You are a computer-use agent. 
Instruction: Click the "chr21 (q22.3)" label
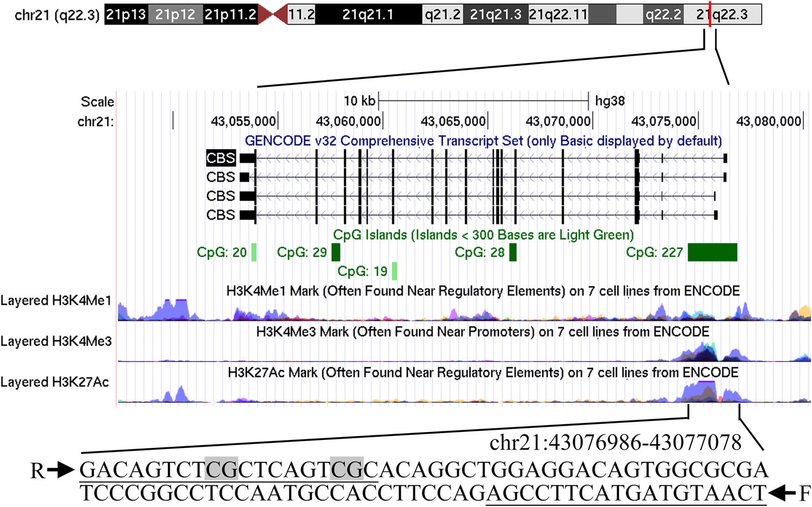point(57,15)
